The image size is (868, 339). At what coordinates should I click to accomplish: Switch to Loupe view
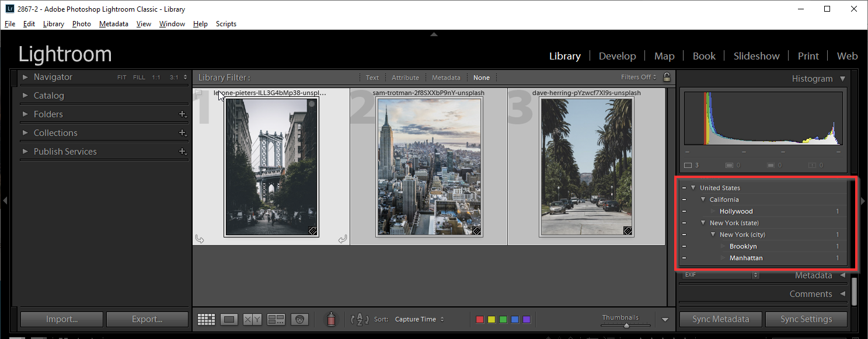229,319
